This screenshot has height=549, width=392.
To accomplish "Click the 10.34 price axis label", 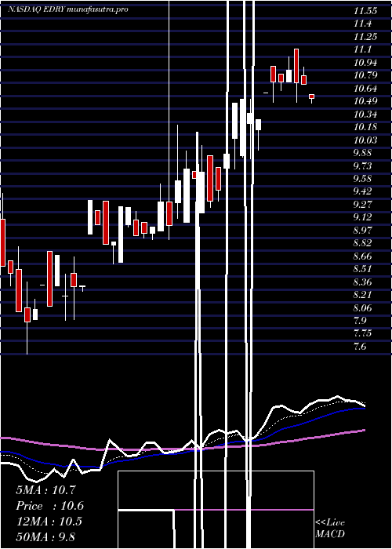I will [365, 115].
